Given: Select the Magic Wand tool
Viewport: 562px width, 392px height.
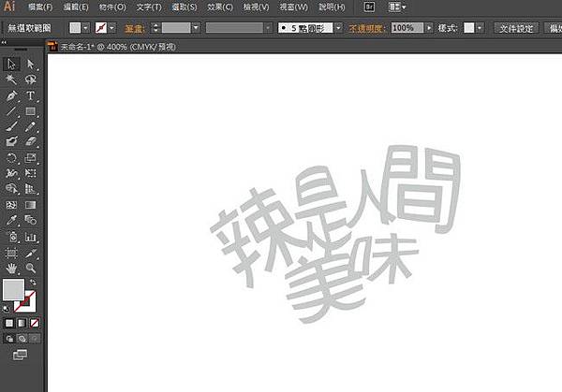Looking at the screenshot, I should [11, 80].
